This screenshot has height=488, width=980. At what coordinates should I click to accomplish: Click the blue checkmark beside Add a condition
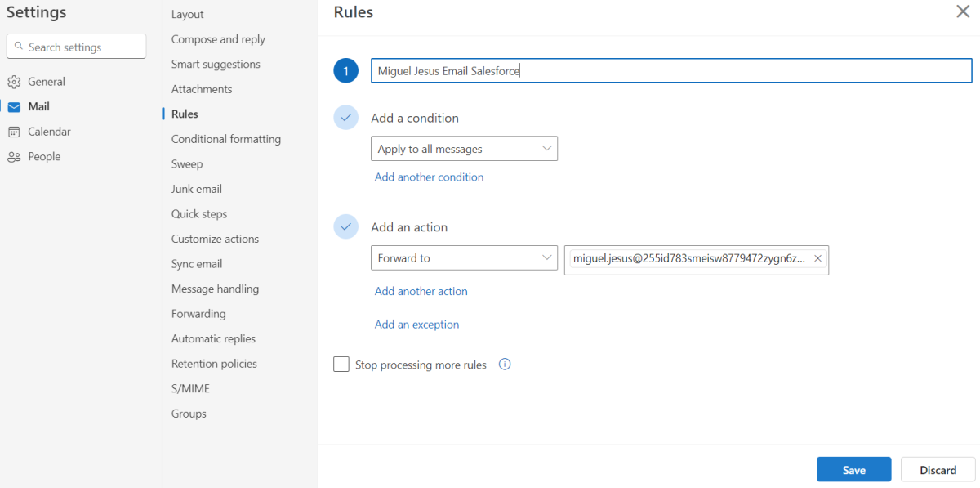[x=345, y=117]
